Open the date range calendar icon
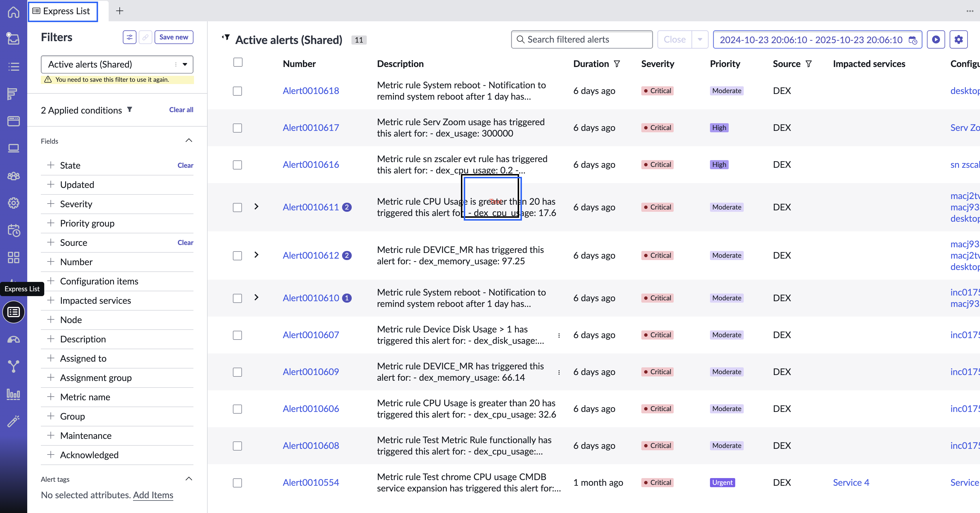Screen dimensions: 980x513 click(x=913, y=40)
